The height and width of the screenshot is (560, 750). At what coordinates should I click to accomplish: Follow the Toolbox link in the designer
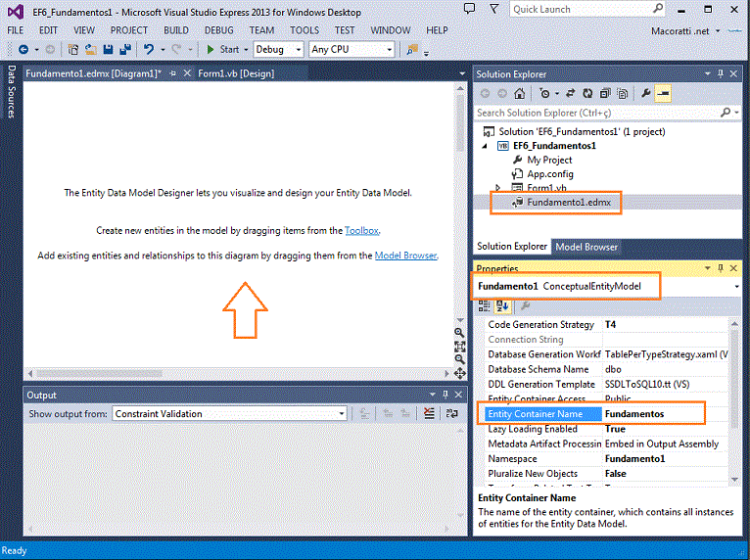pos(361,230)
